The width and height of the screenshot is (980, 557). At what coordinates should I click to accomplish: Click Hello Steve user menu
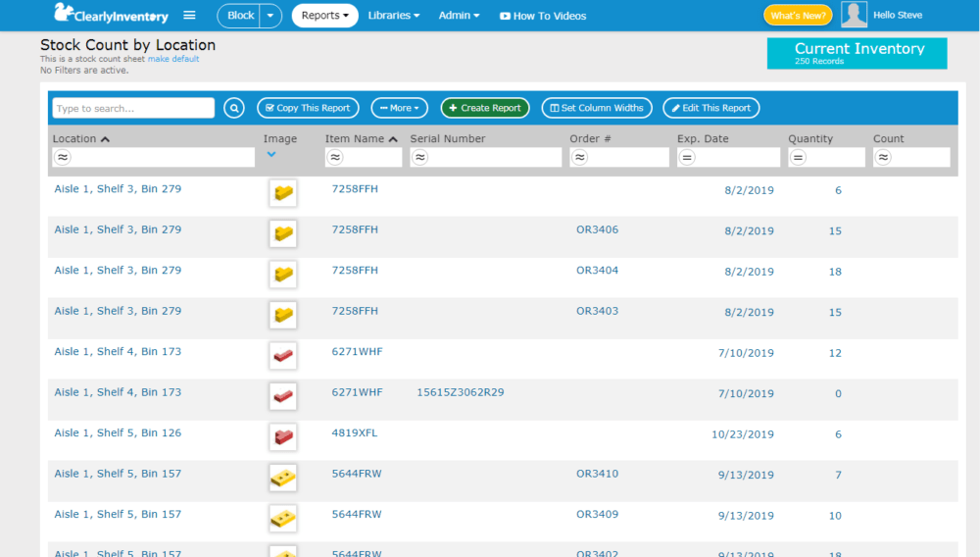click(x=898, y=15)
